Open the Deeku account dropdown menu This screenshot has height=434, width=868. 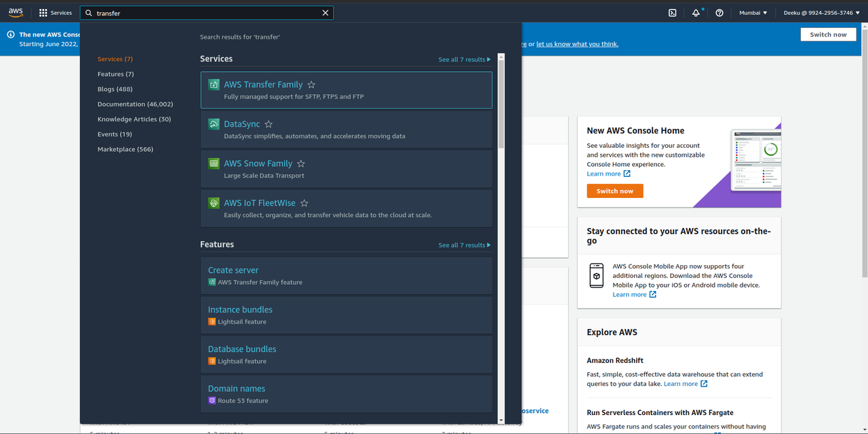click(822, 13)
